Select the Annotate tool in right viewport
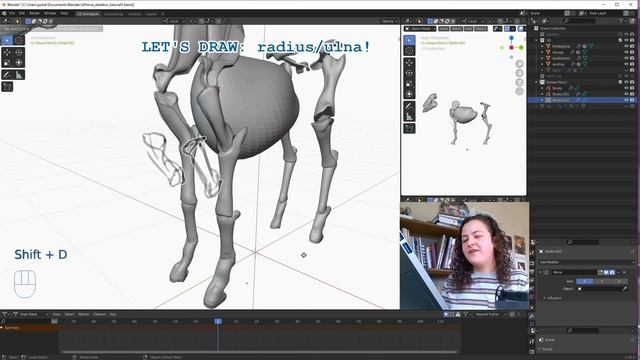Viewport: 640px width, 360px height. coord(409,106)
